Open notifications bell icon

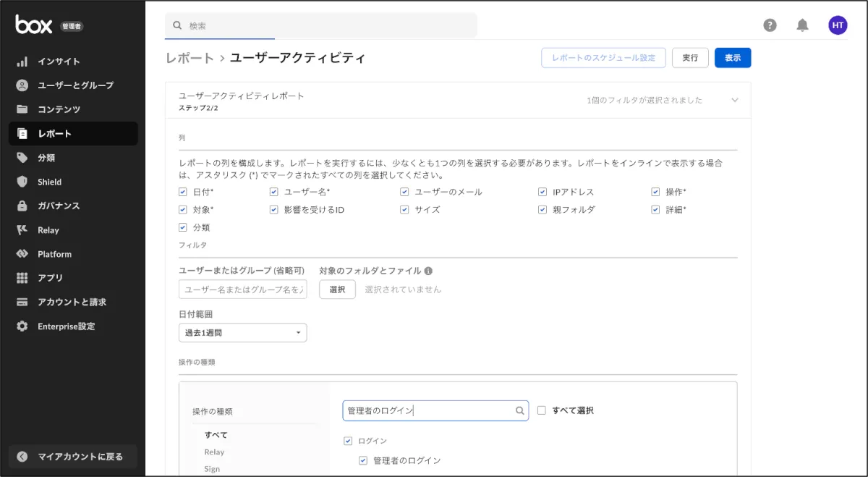pos(802,25)
